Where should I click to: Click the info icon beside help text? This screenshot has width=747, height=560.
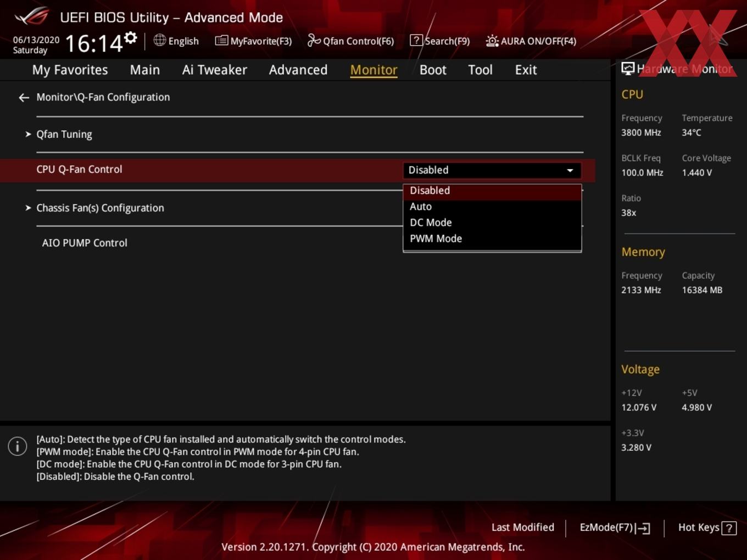point(18,446)
